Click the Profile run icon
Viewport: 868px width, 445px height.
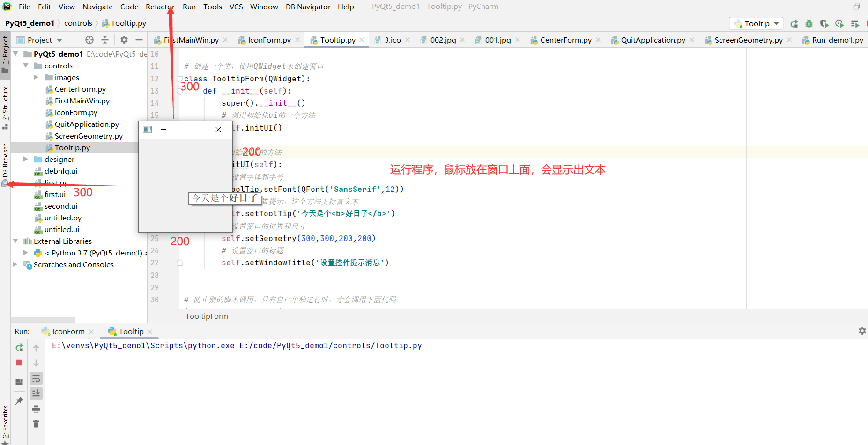click(x=839, y=24)
